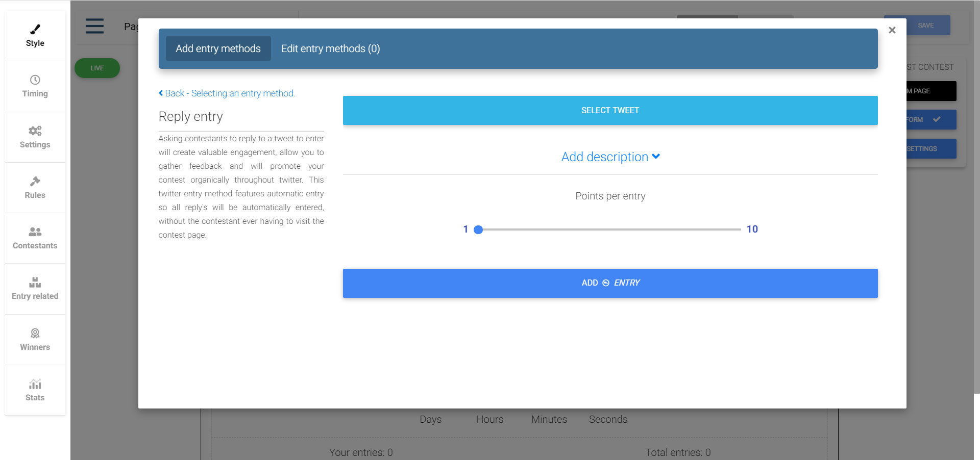Click the 'Total entries: 0' text
Image resolution: width=980 pixels, height=460 pixels.
point(678,452)
